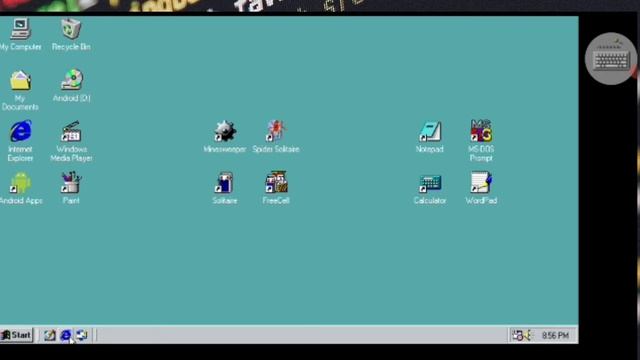Viewport: 640px width, 360px height.
Task: Launch Internet Explorer from quick launch
Action: 65,335
